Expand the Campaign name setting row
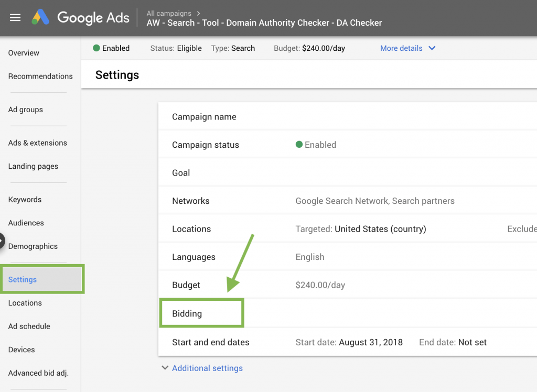The image size is (537, 392). pyautogui.click(x=348, y=116)
